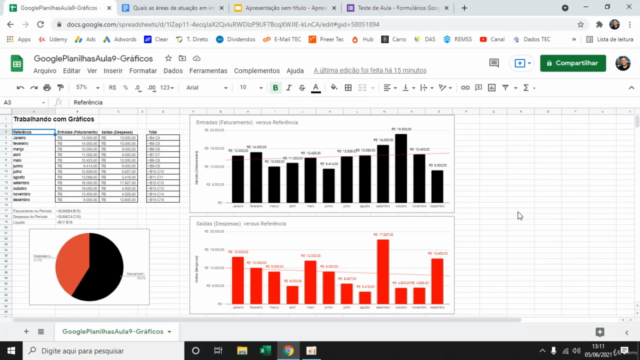Open text rotation dropdown
The height and width of the screenshot is (360, 640).
coord(445,88)
